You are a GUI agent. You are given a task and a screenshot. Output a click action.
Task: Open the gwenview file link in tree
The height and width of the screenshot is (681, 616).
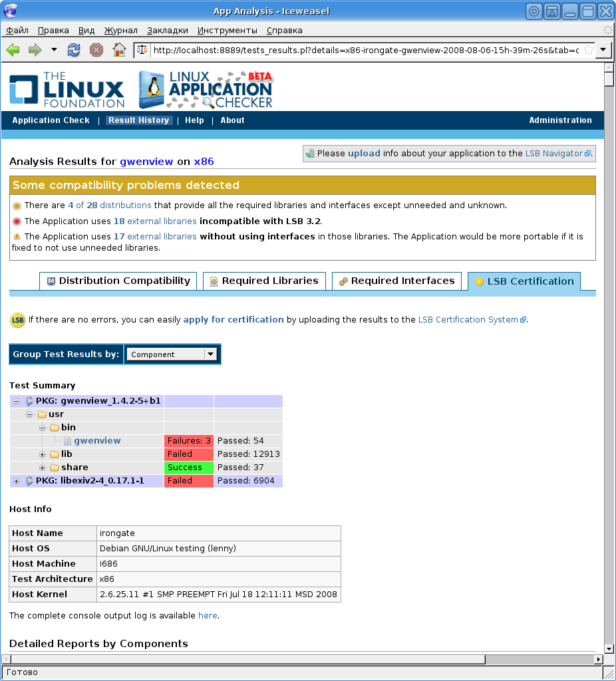97,441
